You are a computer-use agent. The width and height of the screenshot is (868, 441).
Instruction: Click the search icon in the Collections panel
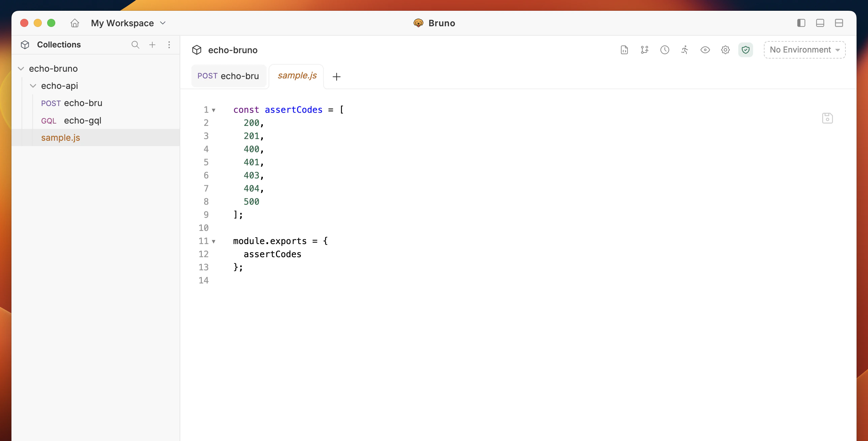pos(135,44)
